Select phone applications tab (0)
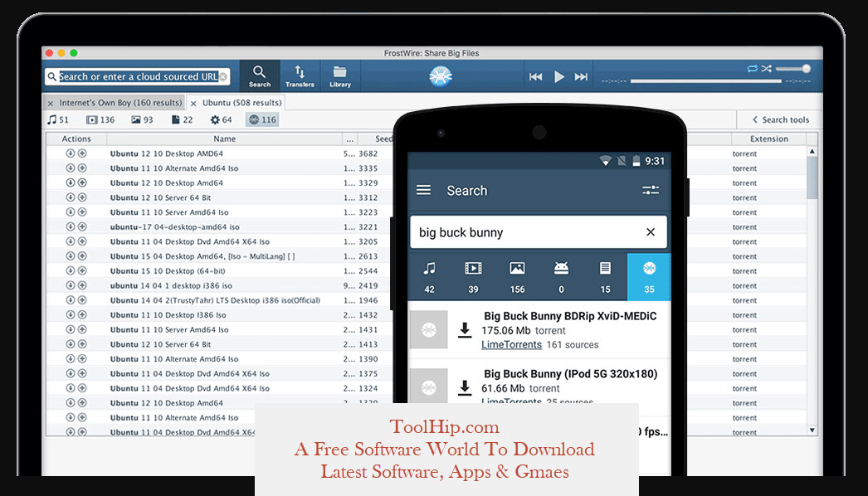 (561, 277)
